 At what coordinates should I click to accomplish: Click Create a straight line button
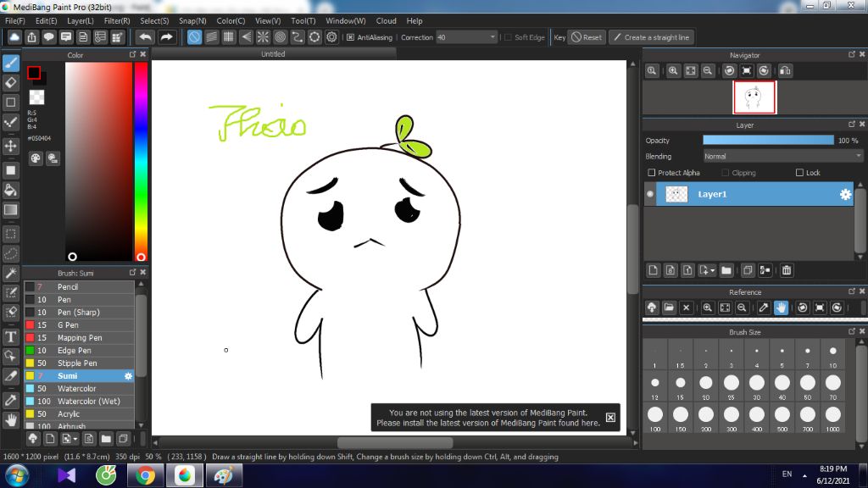pyautogui.click(x=652, y=37)
